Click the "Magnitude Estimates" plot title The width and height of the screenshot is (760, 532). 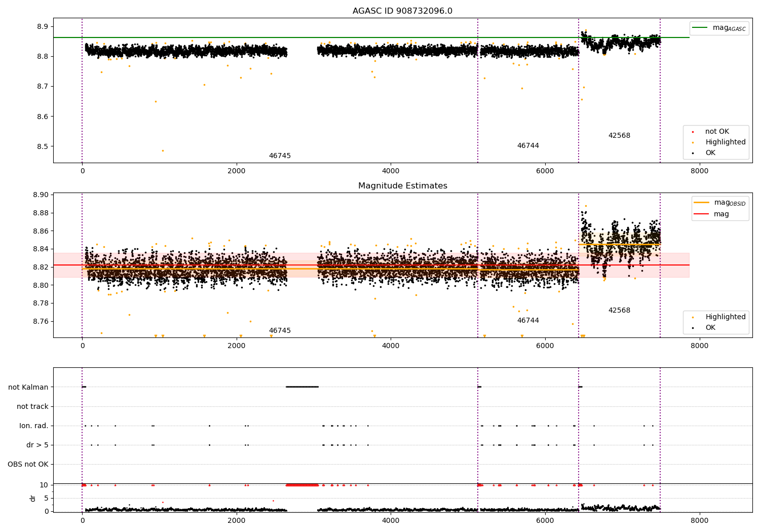coord(402,186)
